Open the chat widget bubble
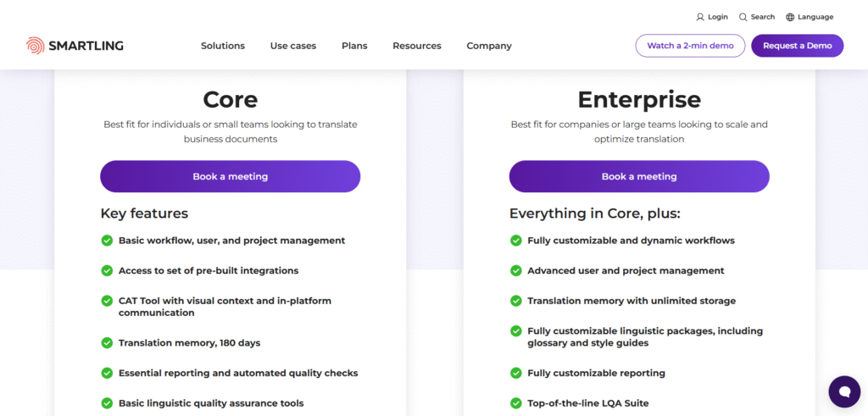868x416 pixels. (843, 391)
